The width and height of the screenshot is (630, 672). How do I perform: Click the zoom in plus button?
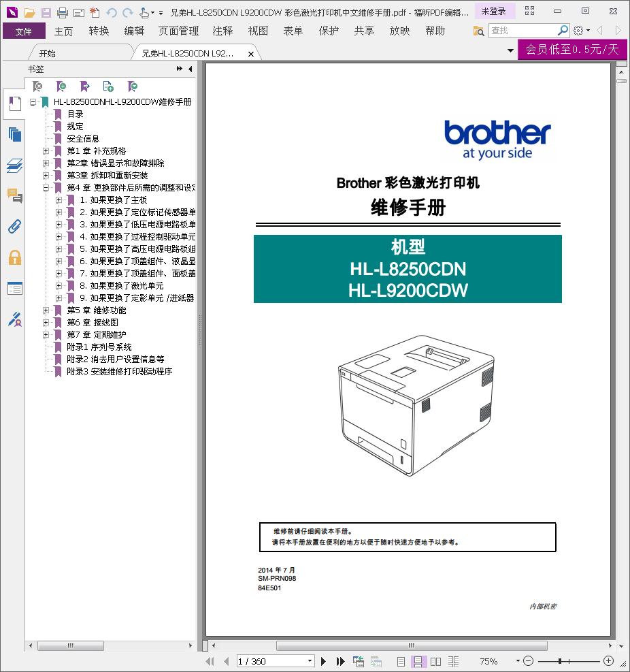point(608,661)
